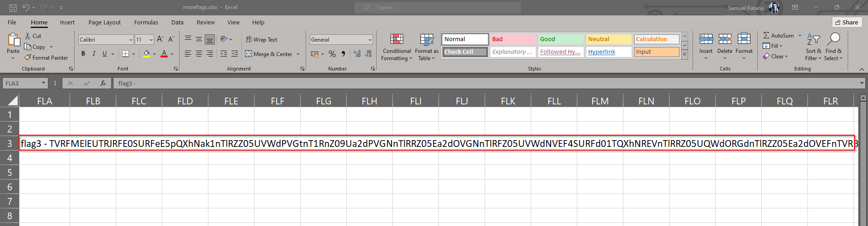The height and width of the screenshot is (226, 868).
Task: Open Format as Table menu
Action: [x=426, y=47]
